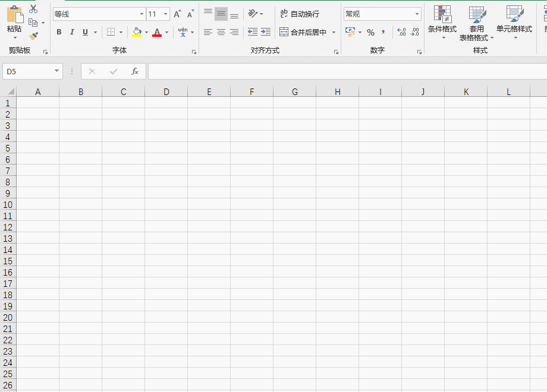Toggle bold formatting
Viewport: 547px width, 392px height.
pos(59,32)
